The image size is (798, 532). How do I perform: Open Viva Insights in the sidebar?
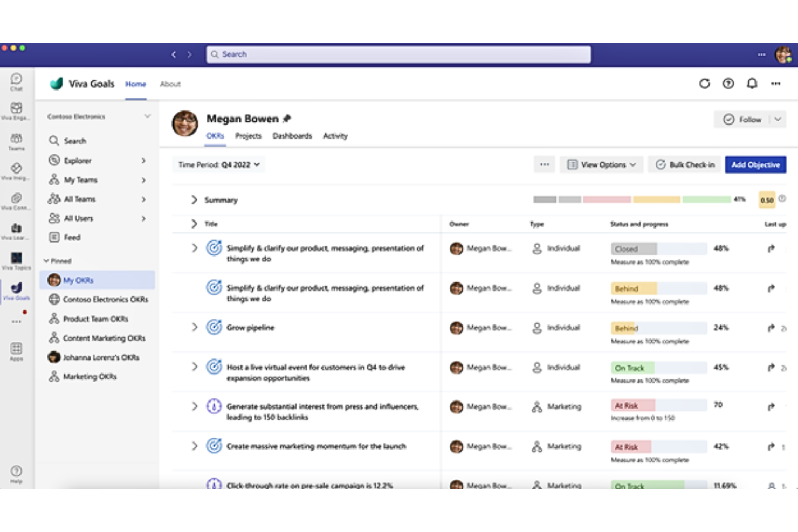(16, 171)
